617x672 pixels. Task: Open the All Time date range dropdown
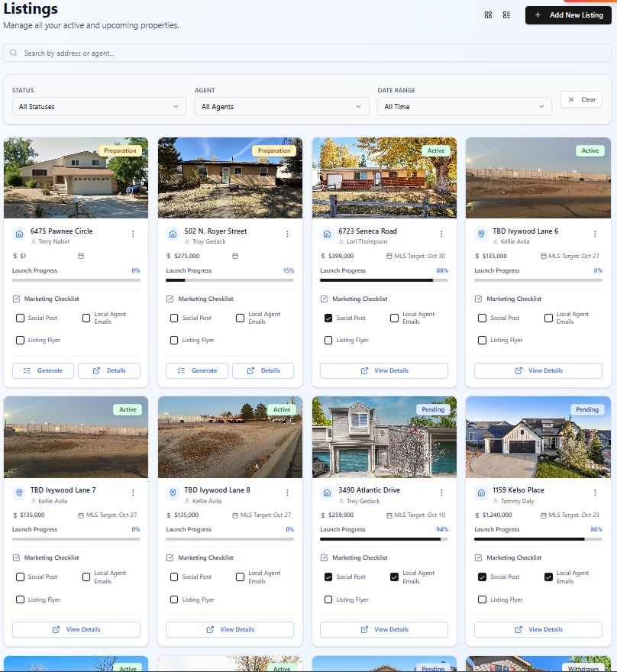464,106
